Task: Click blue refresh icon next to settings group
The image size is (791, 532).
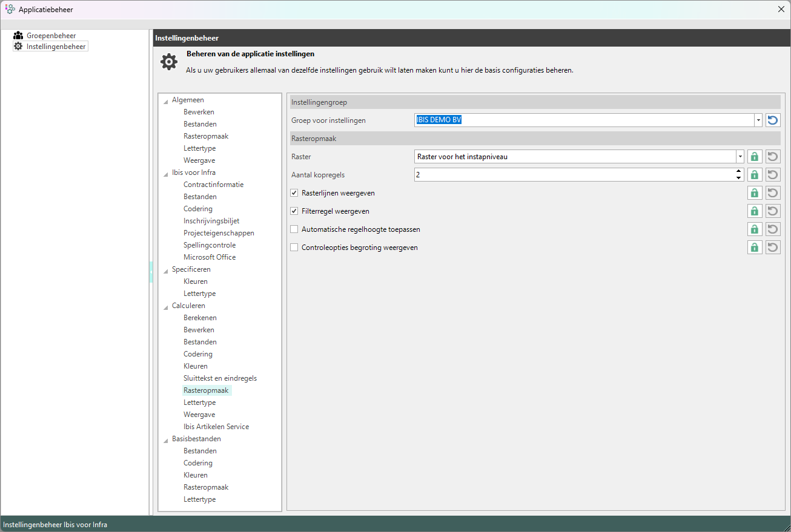Action: click(x=773, y=120)
